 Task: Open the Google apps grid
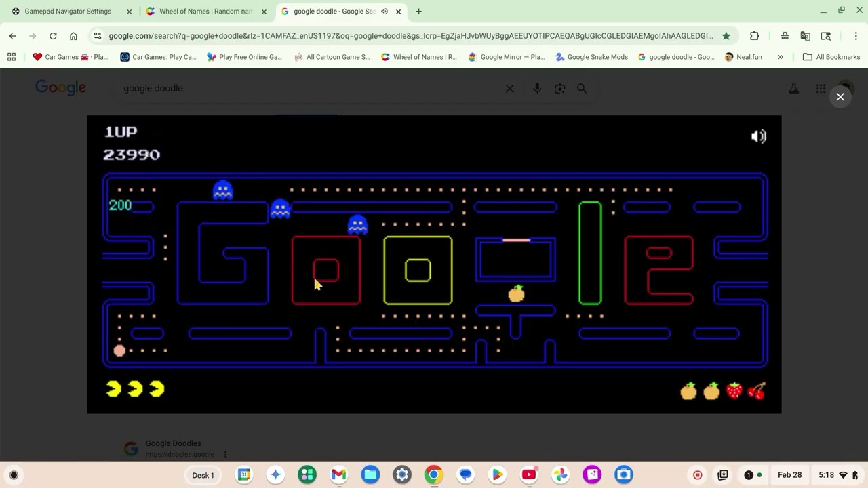[821, 88]
